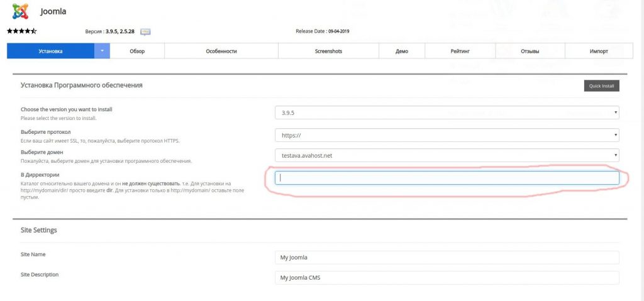
Task: Open the domain dropdown testava.avahost.net
Action: (447, 155)
